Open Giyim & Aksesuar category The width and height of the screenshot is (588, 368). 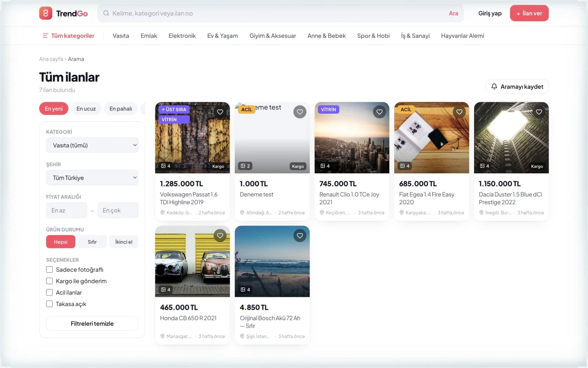tap(273, 36)
